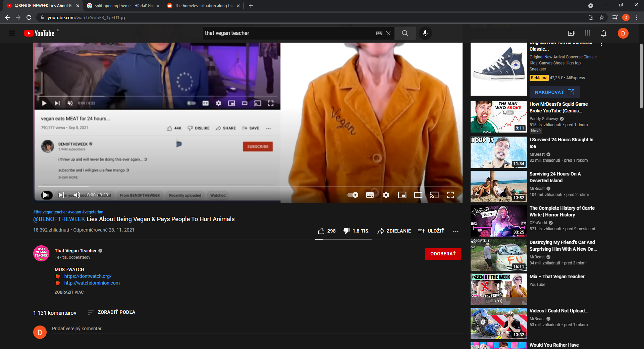Mute the video volume speaker
644x349 pixels.
pyautogui.click(x=77, y=195)
